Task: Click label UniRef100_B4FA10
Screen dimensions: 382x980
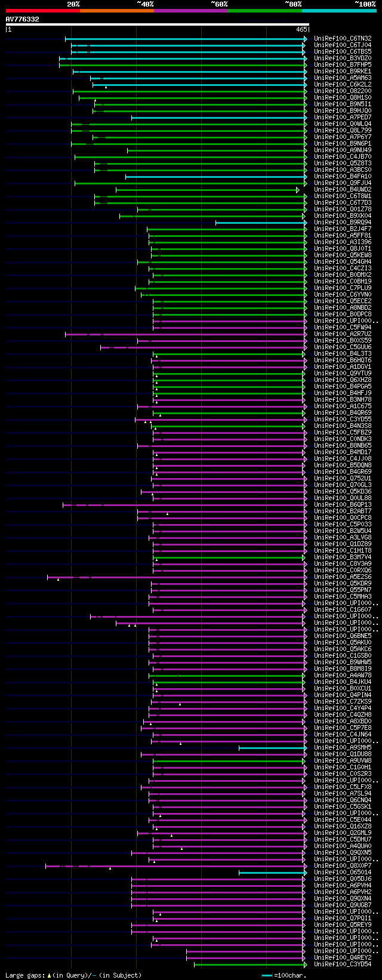Action: 343,177
